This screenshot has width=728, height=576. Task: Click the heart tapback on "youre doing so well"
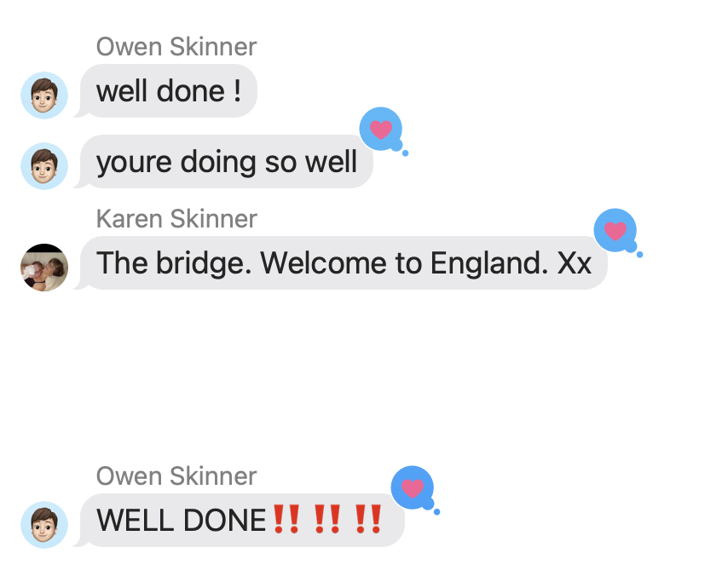381,130
